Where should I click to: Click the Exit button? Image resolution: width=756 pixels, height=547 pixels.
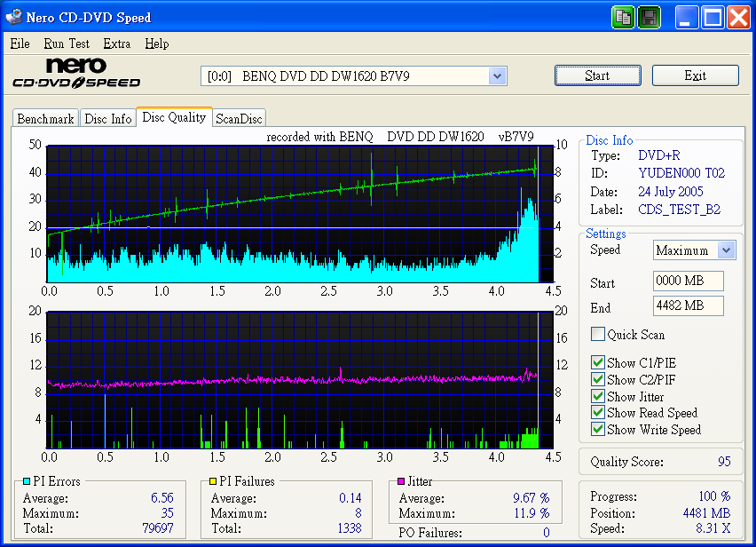pos(696,75)
